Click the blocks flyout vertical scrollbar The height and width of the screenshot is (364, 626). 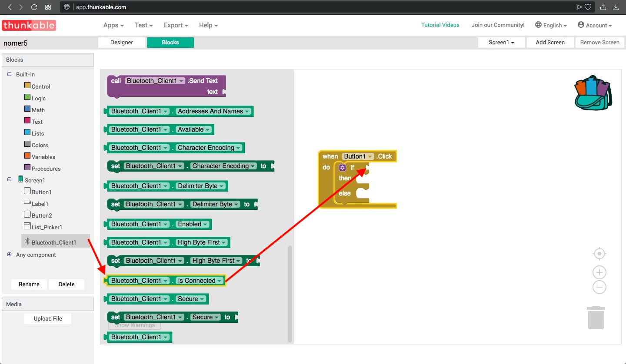pos(290,294)
